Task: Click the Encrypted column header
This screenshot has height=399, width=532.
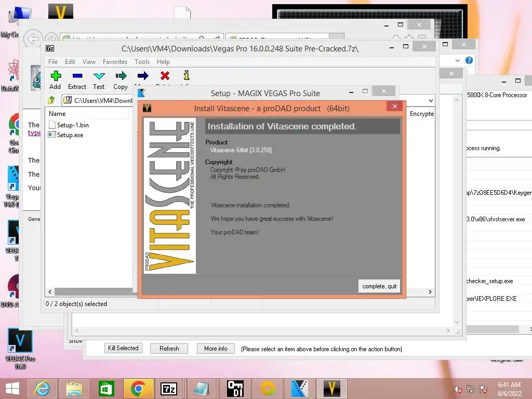Action: (x=421, y=114)
